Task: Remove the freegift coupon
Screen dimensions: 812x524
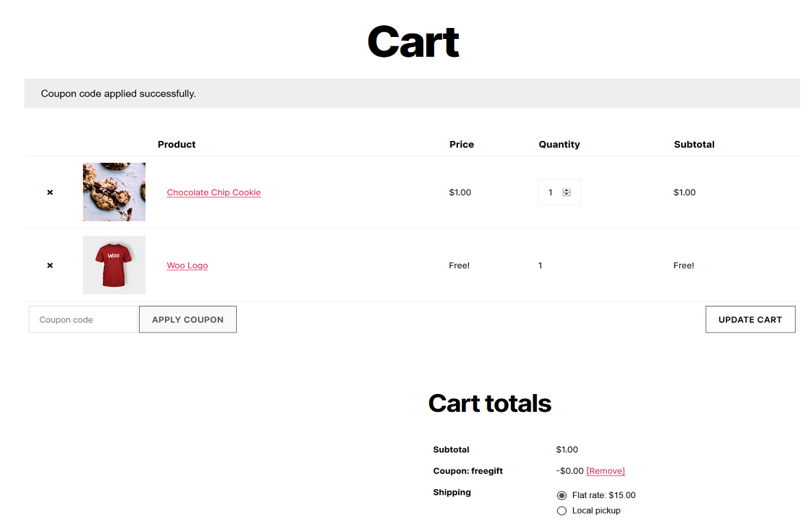Action: pos(607,471)
